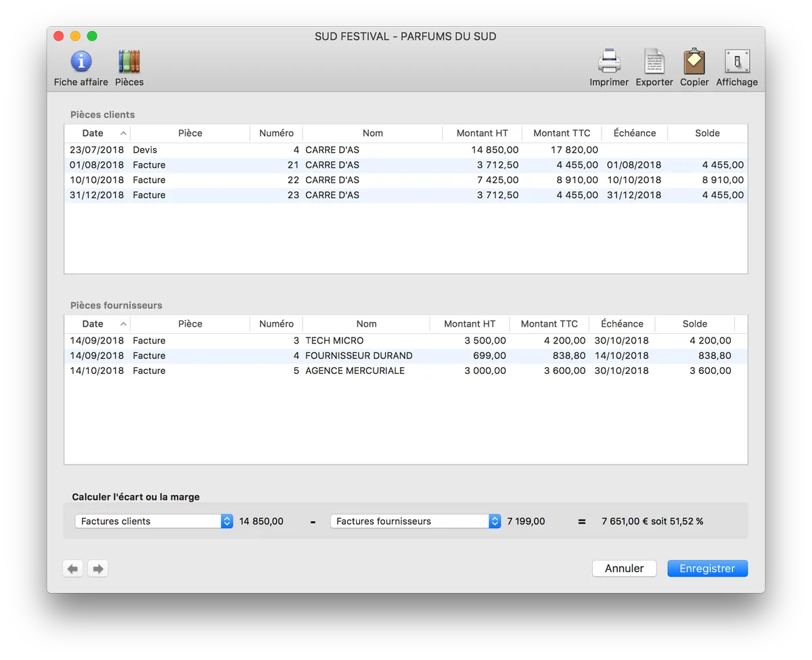This screenshot has height=660, width=812.
Task: Sort clients table by Montant HT header
Action: pos(482,133)
